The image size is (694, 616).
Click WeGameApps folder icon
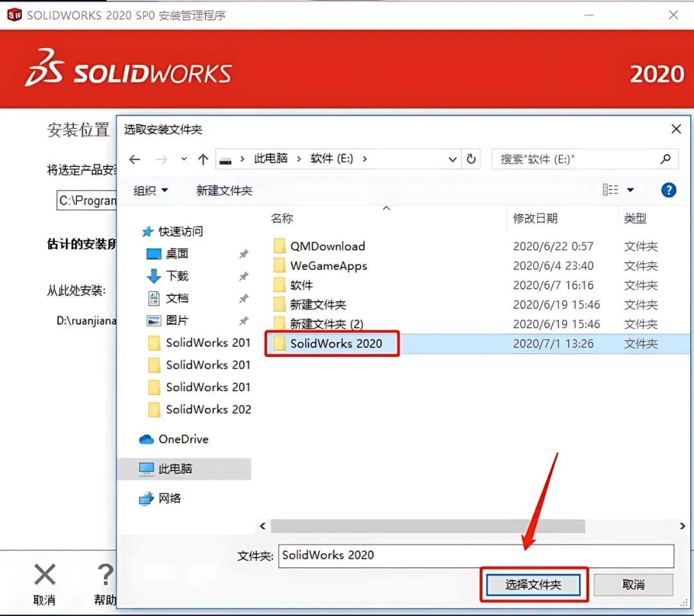tap(280, 265)
